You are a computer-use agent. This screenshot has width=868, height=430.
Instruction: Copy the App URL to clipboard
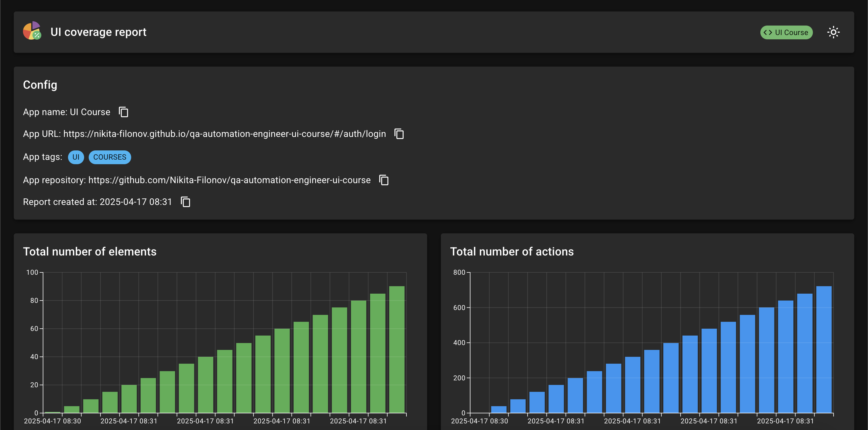click(x=399, y=134)
